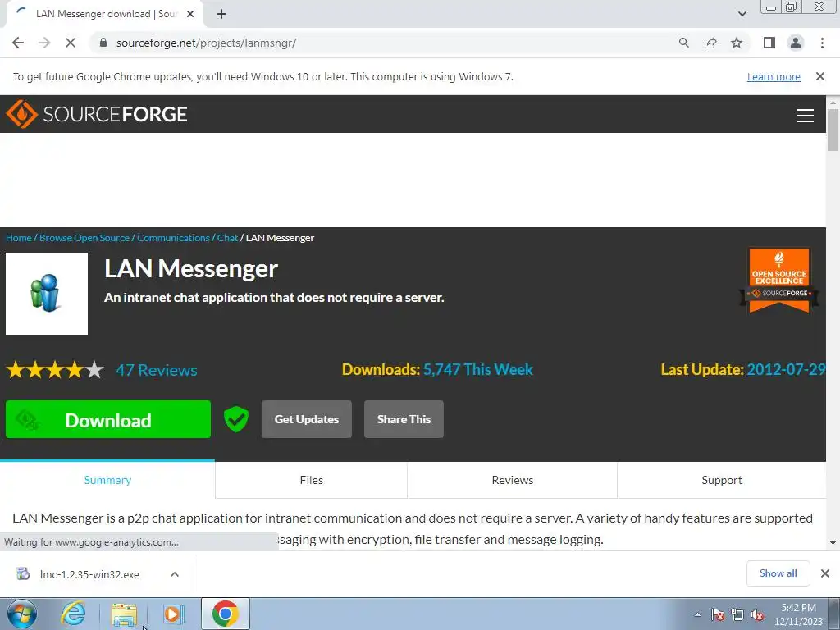This screenshot has width=840, height=630.
Task: Expand download item options chevron
Action: point(175,574)
